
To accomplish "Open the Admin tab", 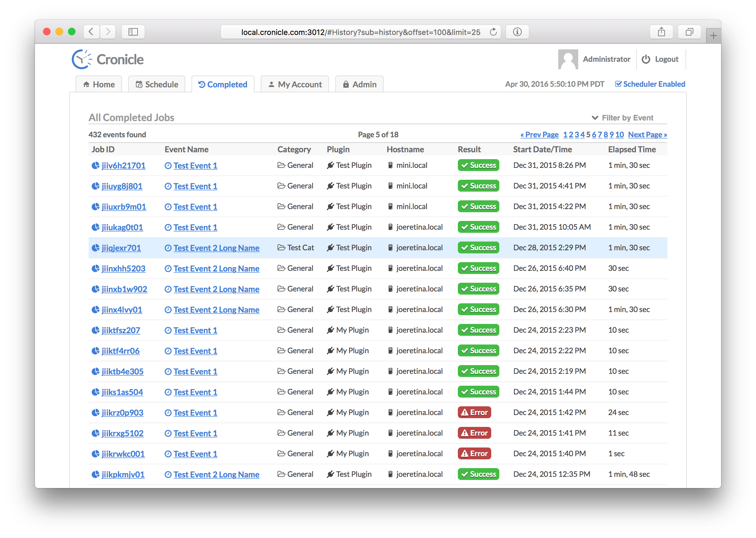I will pyautogui.click(x=360, y=85).
